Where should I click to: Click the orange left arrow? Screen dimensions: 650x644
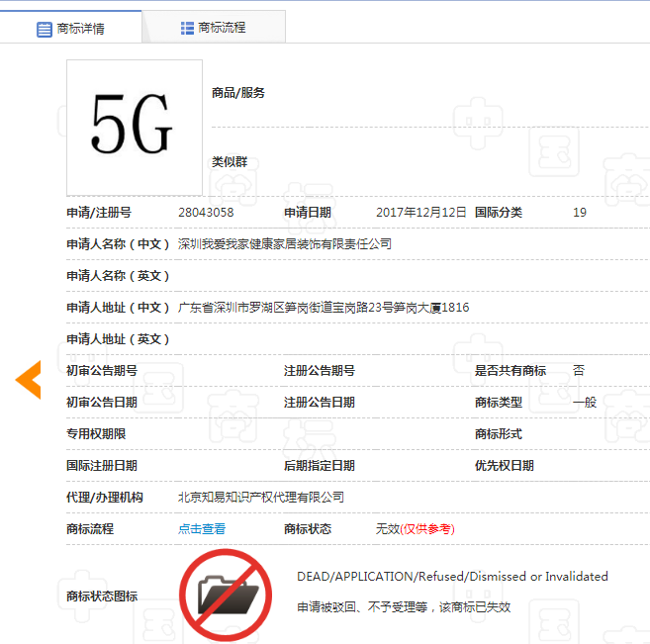pyautogui.click(x=29, y=380)
